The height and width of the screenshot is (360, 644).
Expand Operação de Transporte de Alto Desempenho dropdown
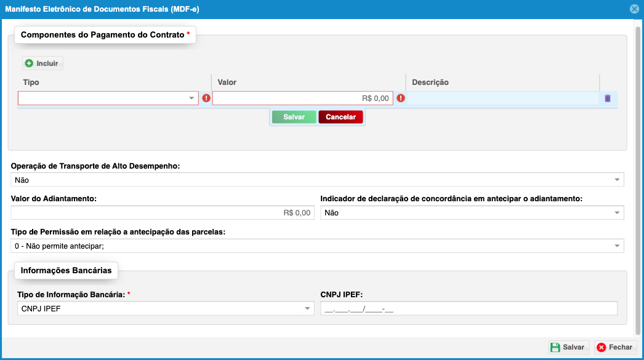pyautogui.click(x=617, y=180)
